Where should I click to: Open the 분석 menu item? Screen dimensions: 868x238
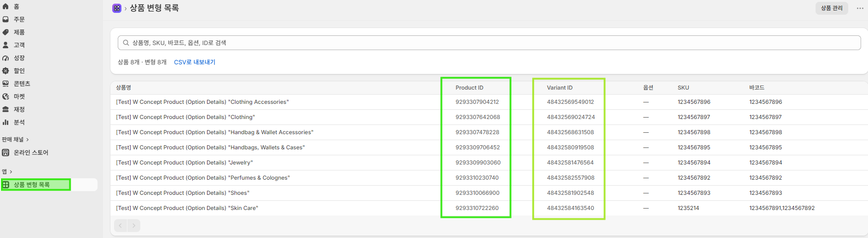[19, 122]
